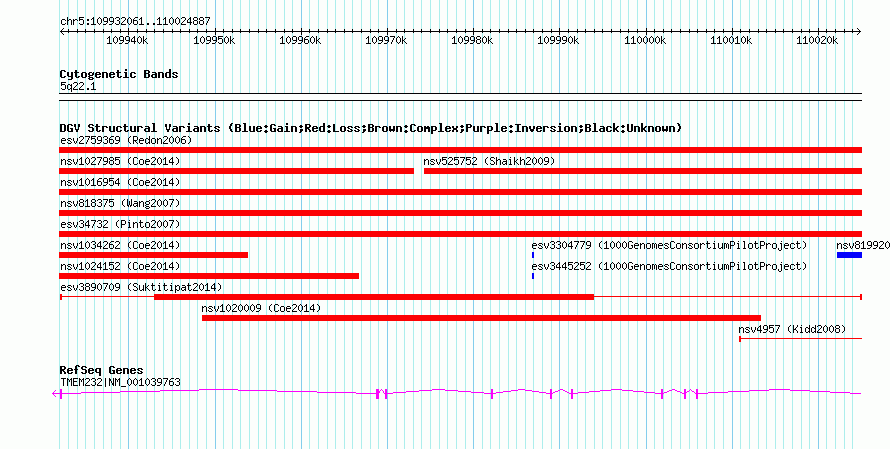Select the nsv1016954 red loss bar

tap(460, 192)
